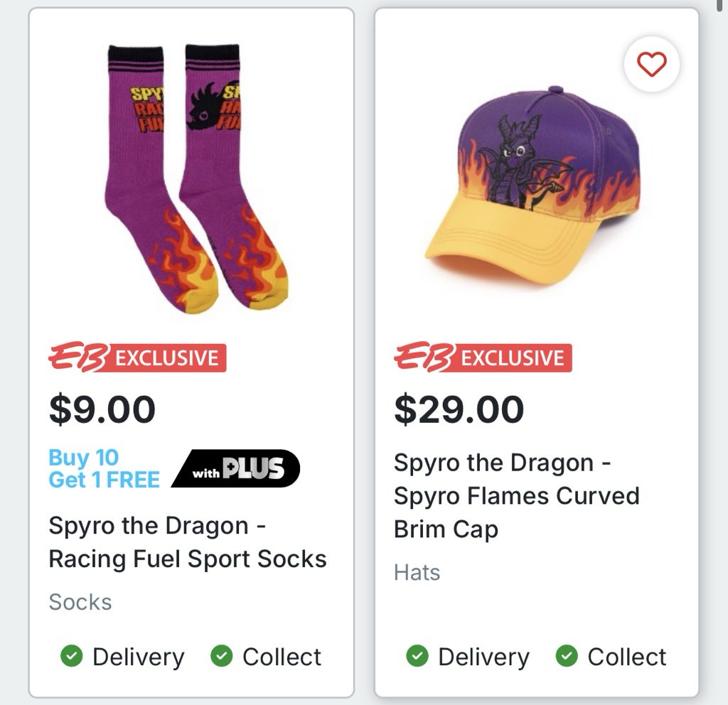Click the EB Exclusive badge on the socks

(x=137, y=357)
